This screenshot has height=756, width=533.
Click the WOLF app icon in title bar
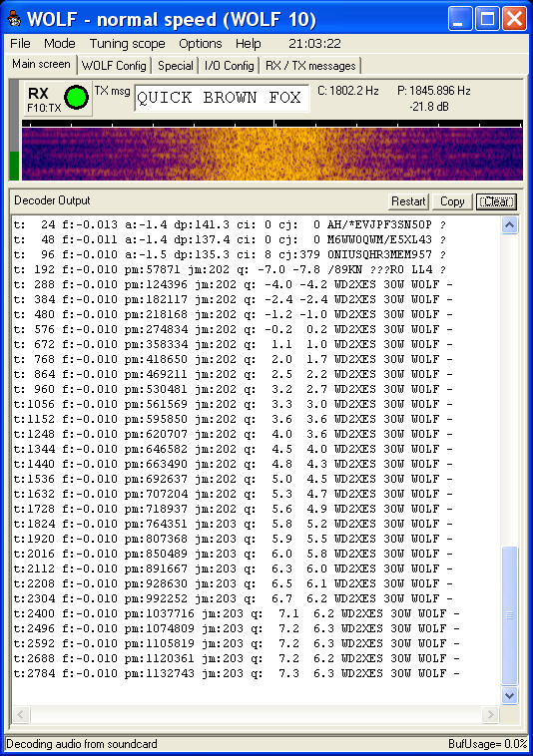tap(14, 19)
